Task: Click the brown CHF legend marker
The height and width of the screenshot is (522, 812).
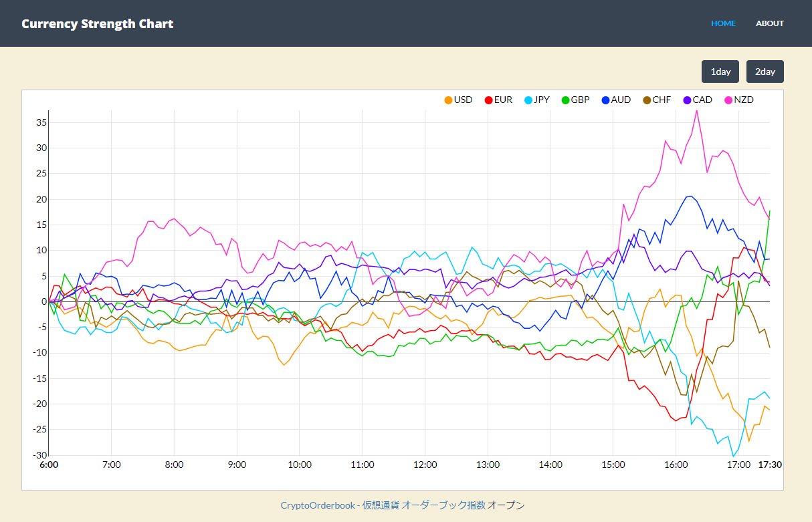Action: point(647,100)
